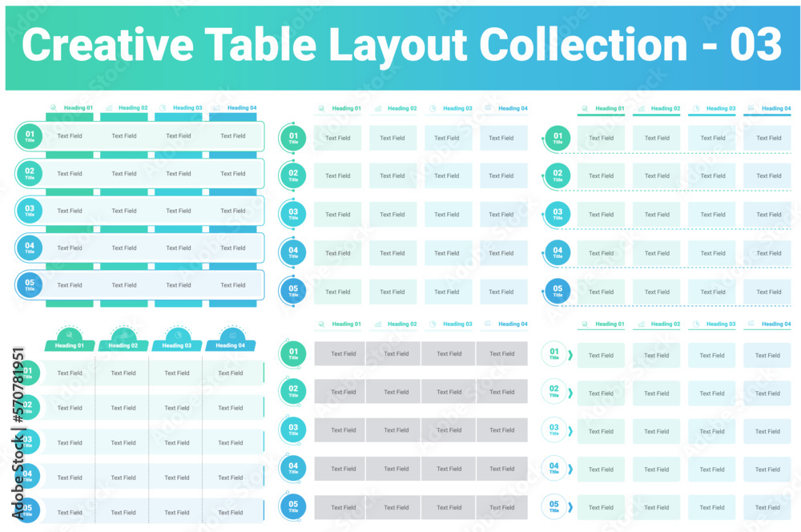Click dashed-underline table row 01 Heading 04 Text Field

pyautogui.click(x=767, y=138)
